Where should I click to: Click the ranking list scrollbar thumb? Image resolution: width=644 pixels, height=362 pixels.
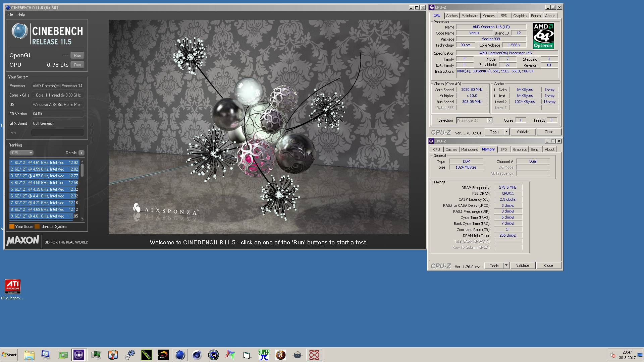coord(82,170)
